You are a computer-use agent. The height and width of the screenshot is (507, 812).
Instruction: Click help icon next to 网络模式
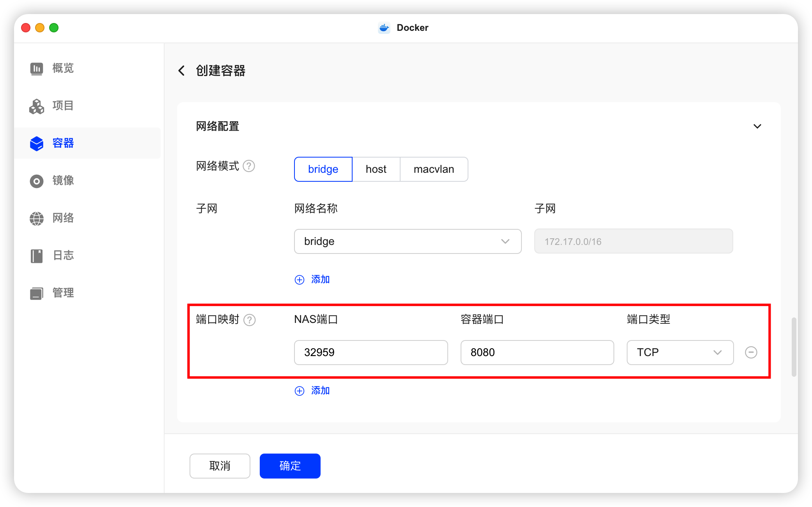click(x=249, y=166)
